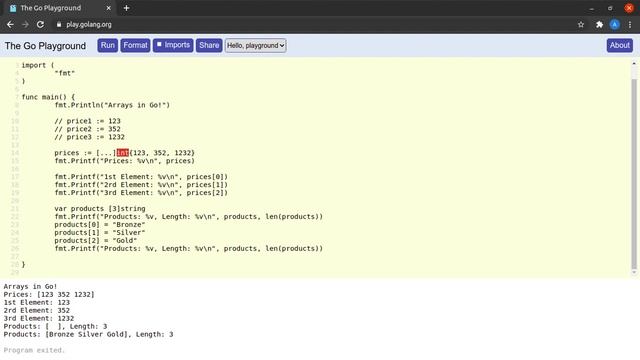640x360 pixels.
Task: Open the Chrome profile avatar
Action: click(615, 24)
